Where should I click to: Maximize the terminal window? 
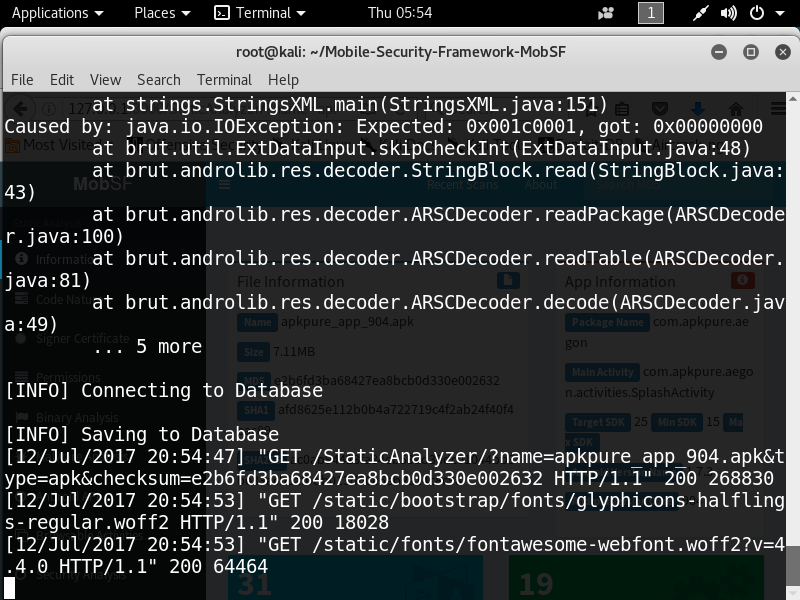point(751,52)
